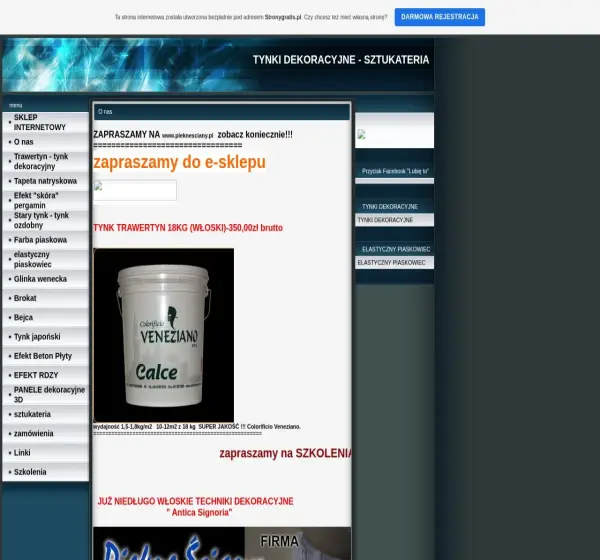Click zapraszamy do e-sklepu orange heading

pos(179,162)
